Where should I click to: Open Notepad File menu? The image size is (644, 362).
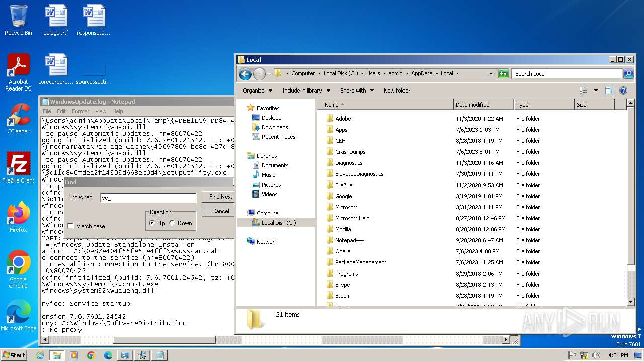point(47,111)
